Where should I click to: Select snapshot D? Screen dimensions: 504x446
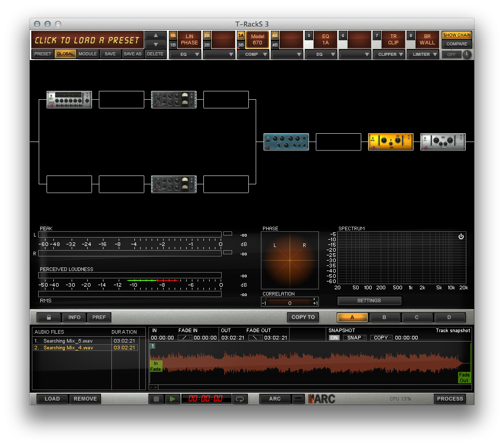pyautogui.click(x=449, y=317)
